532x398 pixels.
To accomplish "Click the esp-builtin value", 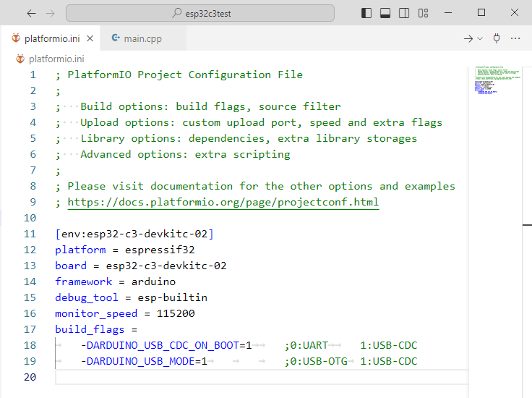I will (x=172, y=297).
